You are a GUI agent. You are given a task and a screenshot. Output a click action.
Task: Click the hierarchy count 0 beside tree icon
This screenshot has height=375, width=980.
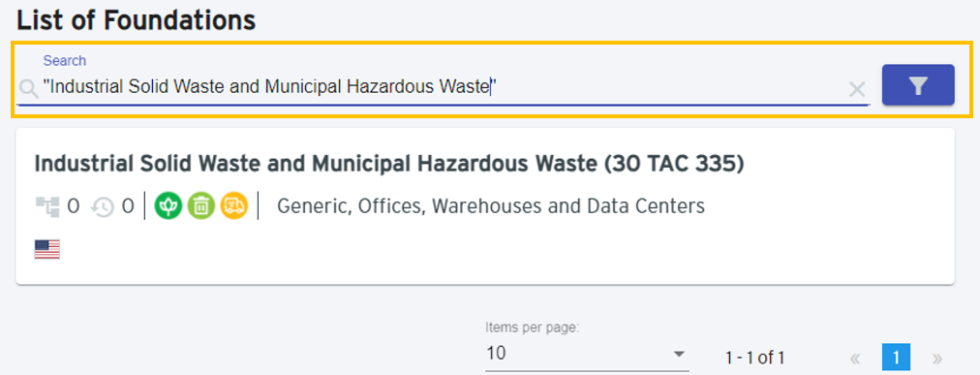click(74, 206)
